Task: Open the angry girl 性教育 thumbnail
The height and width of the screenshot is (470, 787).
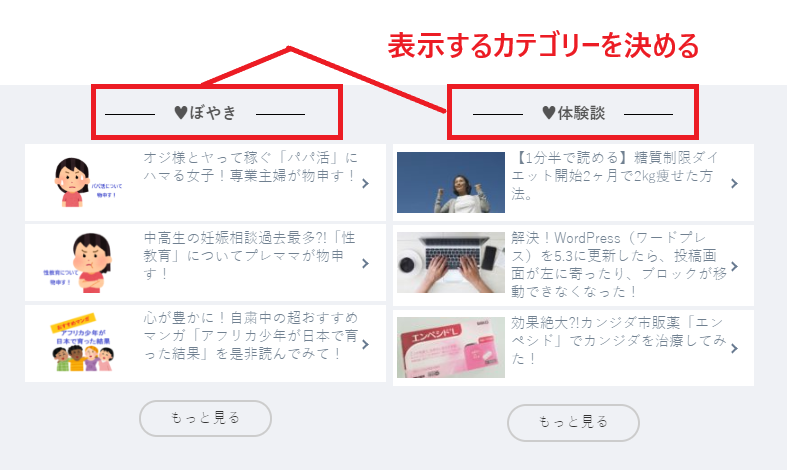Action: (83, 262)
